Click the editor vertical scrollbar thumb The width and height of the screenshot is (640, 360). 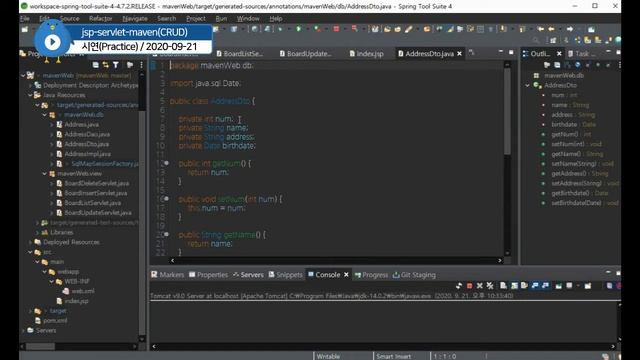[507, 111]
